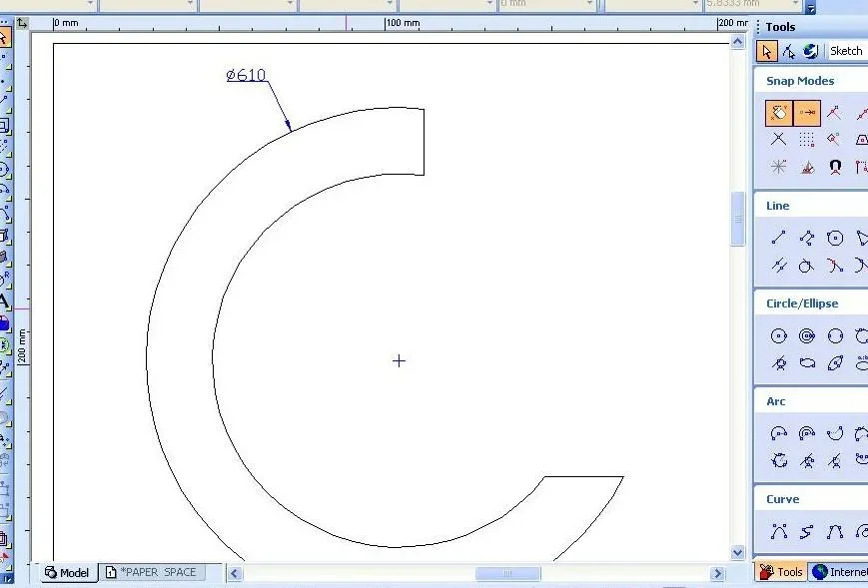Screen dimensions: 868x588
Task: Select the Polyline tool in Line group
Action: [x=806, y=238]
